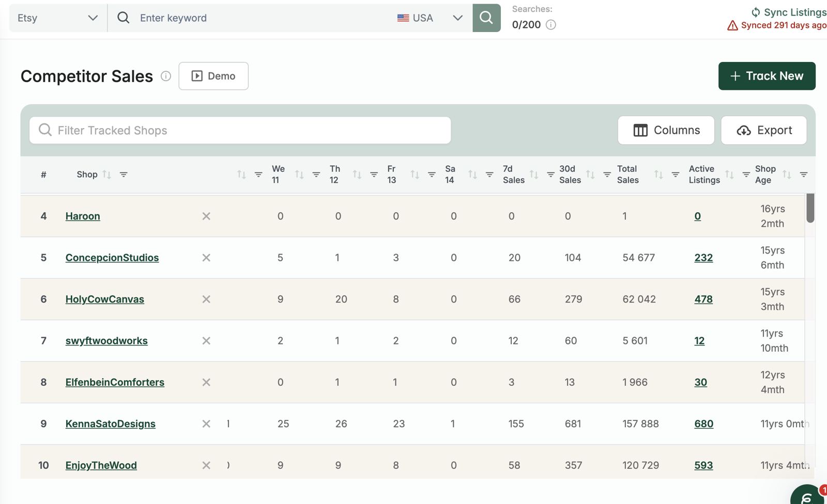Screen dimensions: 827x504
Task: Open the Shop column filter
Action: click(x=124, y=175)
